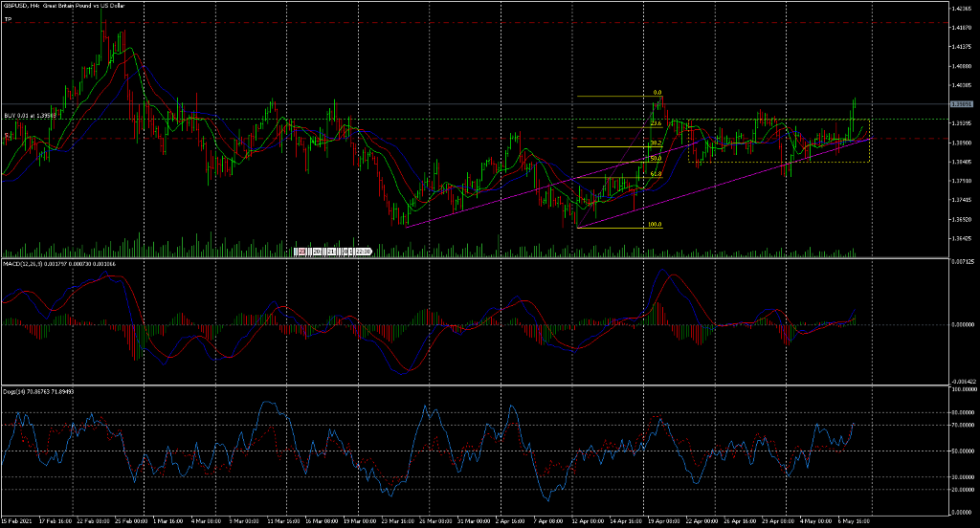This screenshot has width=980, height=528.
Task: Select the event marker labeled 20
Action: [318, 252]
